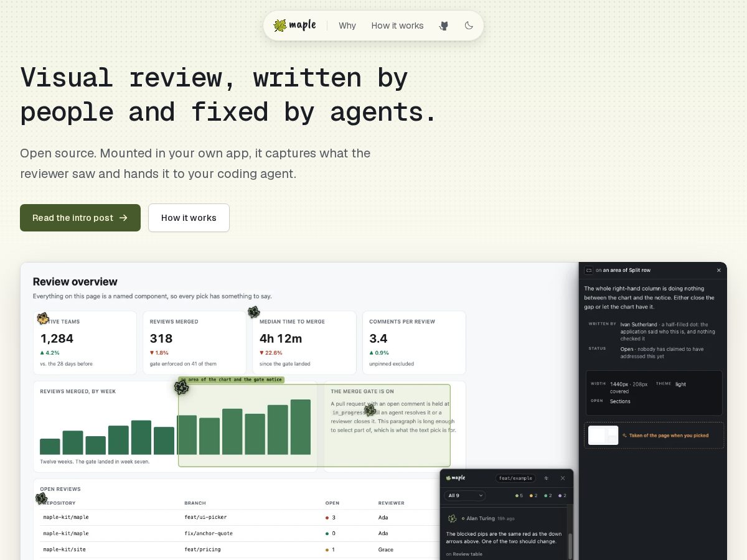This screenshot has height=560, width=747.
Task: Click the maple logo in the widget header
Action: 456,478
